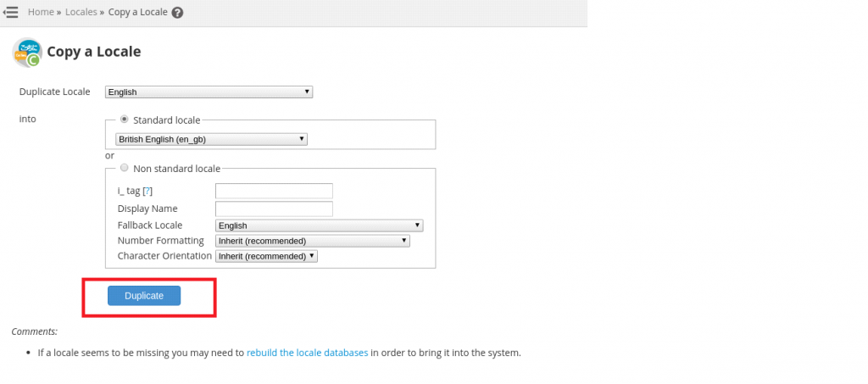Screen dimensions: 868x384
Task: Expand the Duplicate Locale dropdown
Action: coord(209,92)
